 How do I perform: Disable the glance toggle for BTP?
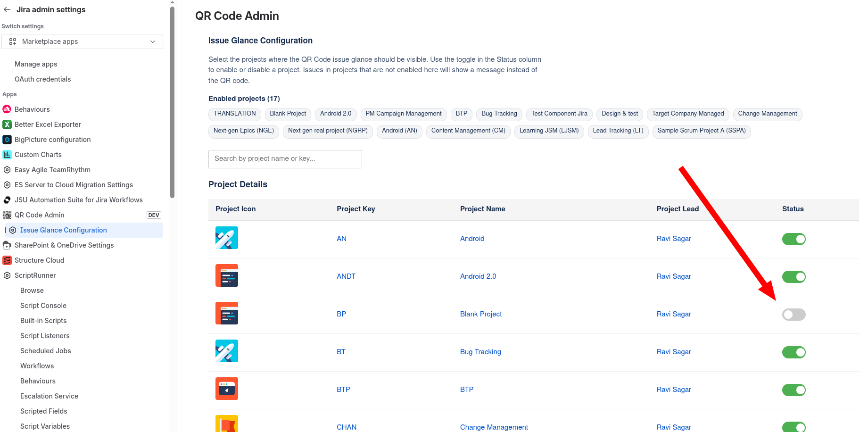coord(794,390)
